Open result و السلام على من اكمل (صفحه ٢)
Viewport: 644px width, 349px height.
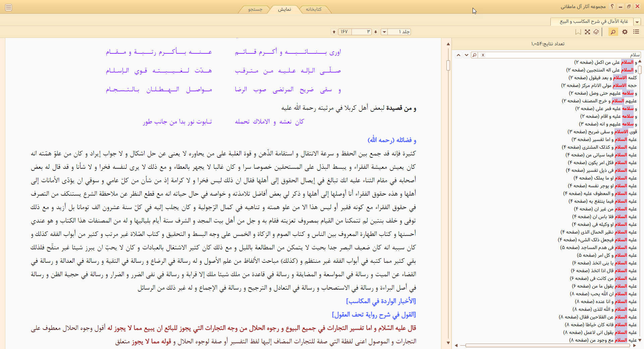[605, 62]
